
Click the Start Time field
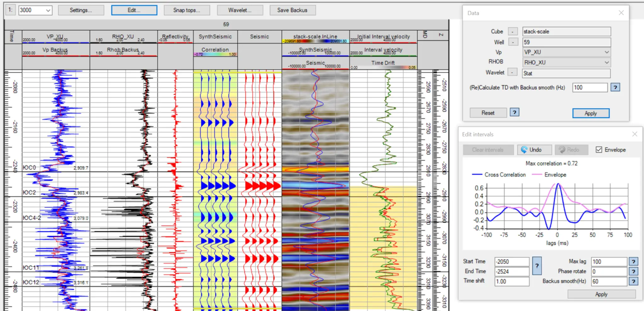tap(512, 262)
